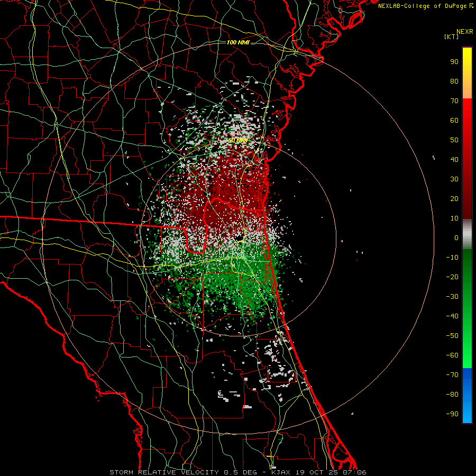Click the -30 value on velocity scale
The height and width of the screenshot is (476, 476).
pos(452,297)
